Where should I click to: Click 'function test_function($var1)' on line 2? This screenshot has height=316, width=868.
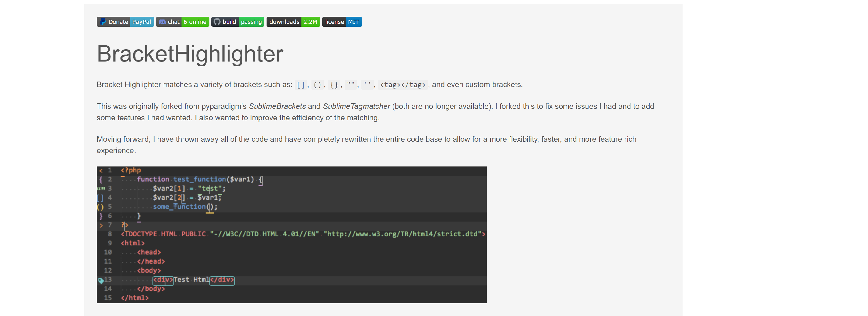(195, 179)
